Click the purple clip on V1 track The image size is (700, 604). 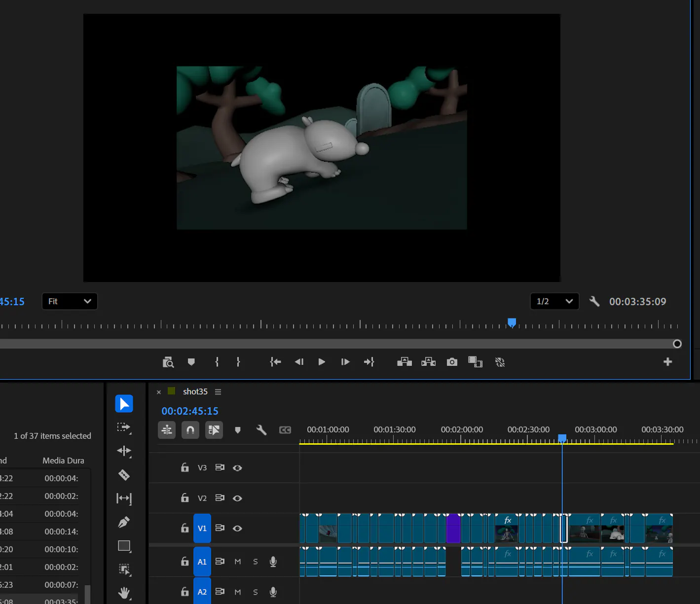coord(453,528)
